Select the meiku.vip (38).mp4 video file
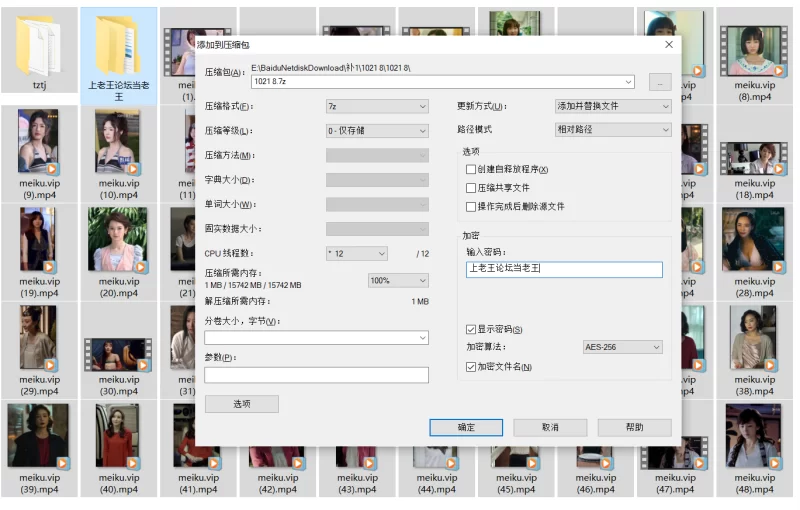This screenshot has height=510, width=800. (753, 338)
